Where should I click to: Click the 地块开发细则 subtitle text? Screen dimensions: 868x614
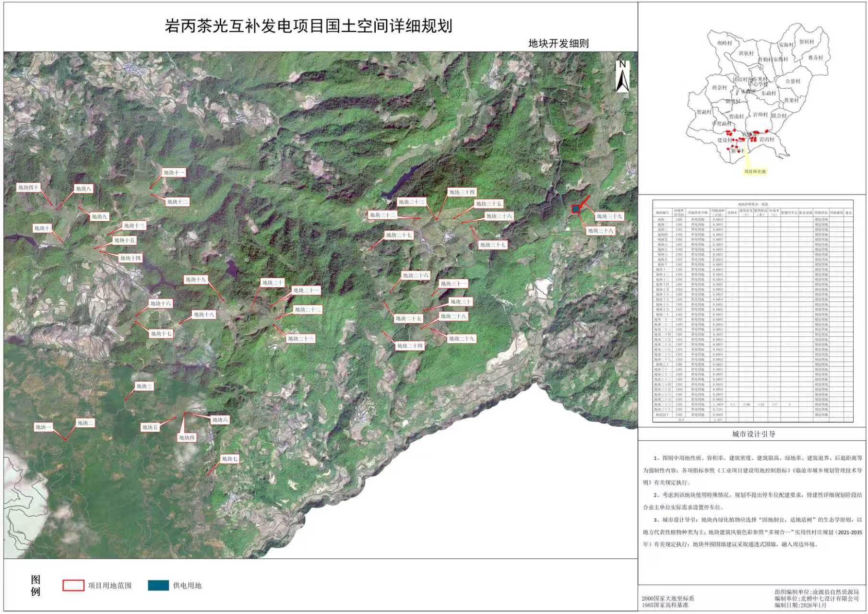558,44
